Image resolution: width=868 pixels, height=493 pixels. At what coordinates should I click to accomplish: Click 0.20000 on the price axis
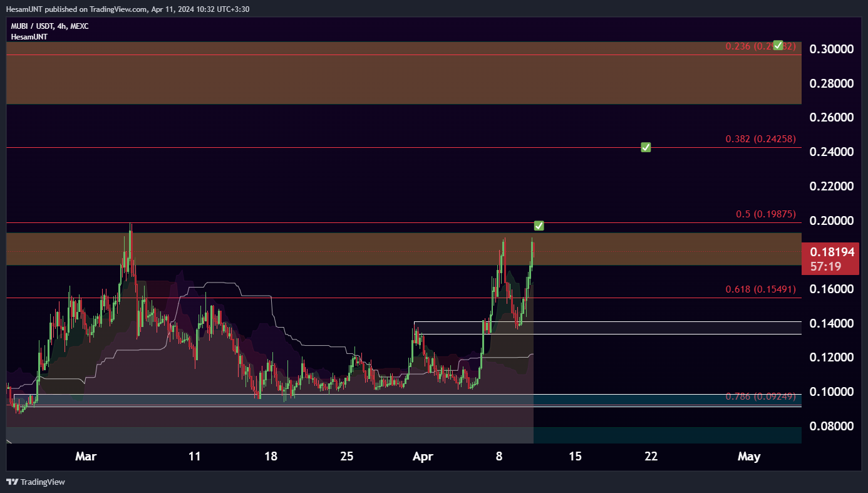(832, 221)
